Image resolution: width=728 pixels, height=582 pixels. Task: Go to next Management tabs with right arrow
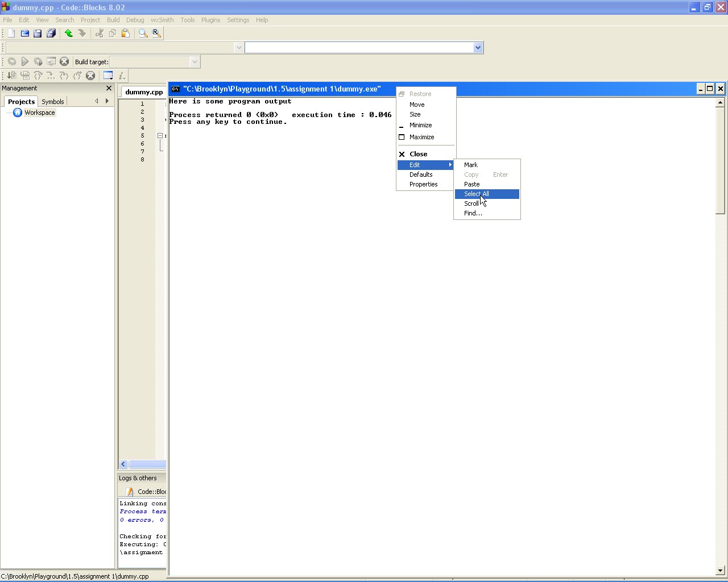[x=107, y=101]
